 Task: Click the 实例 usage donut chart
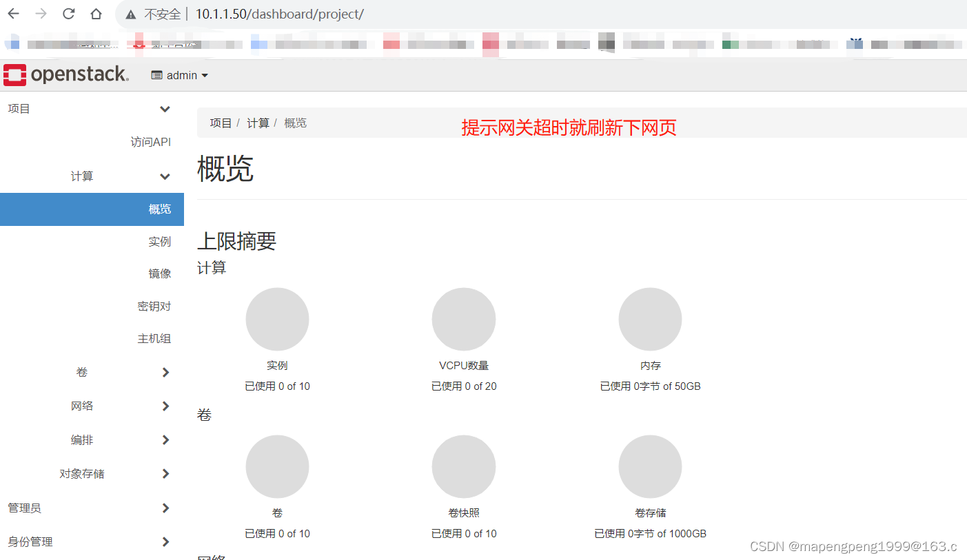tap(277, 319)
